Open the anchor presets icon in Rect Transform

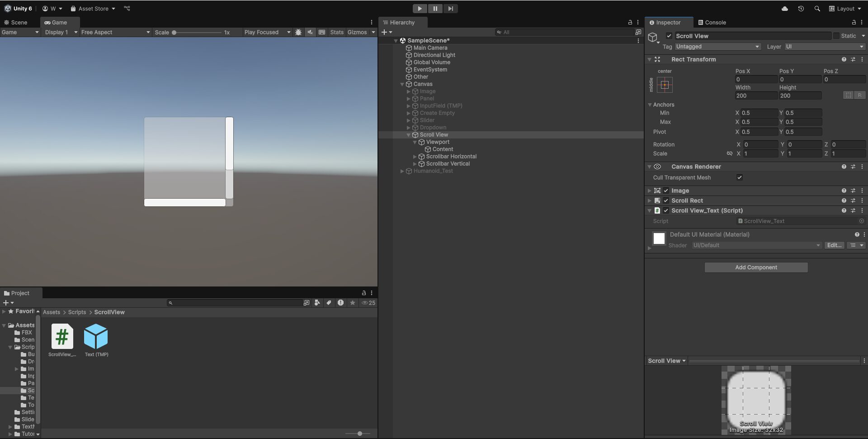[x=665, y=85]
